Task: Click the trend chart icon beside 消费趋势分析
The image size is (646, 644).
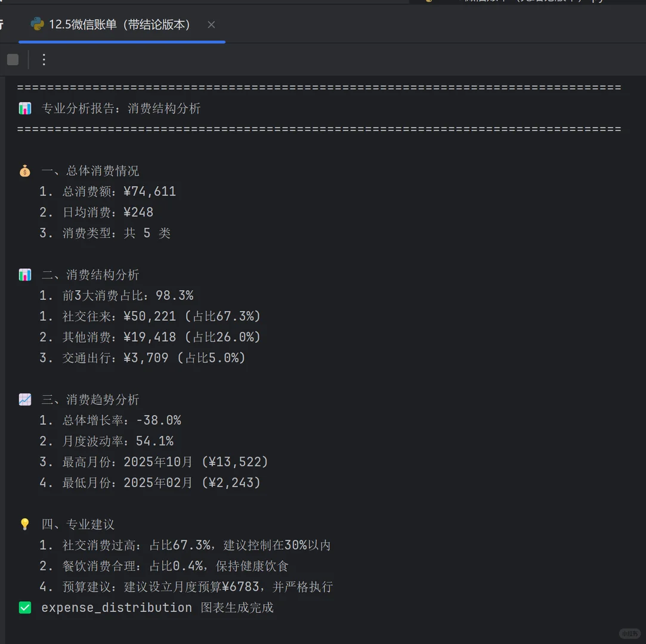Action: pyautogui.click(x=24, y=399)
